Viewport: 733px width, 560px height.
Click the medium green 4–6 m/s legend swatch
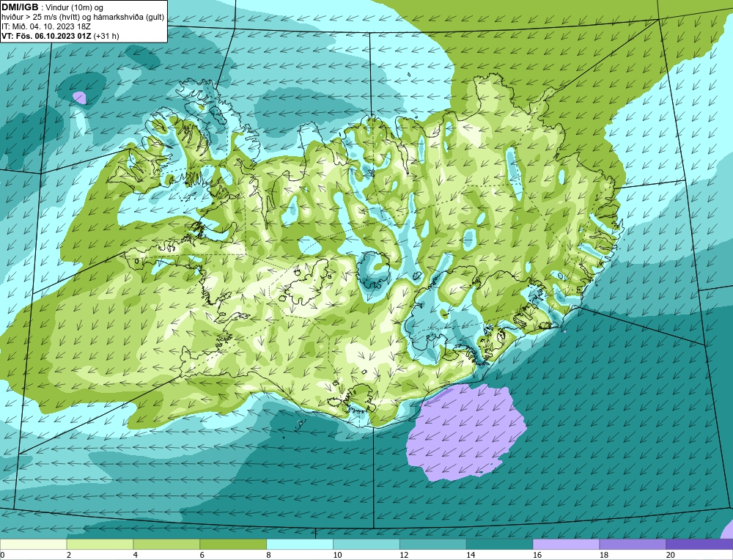point(166,544)
